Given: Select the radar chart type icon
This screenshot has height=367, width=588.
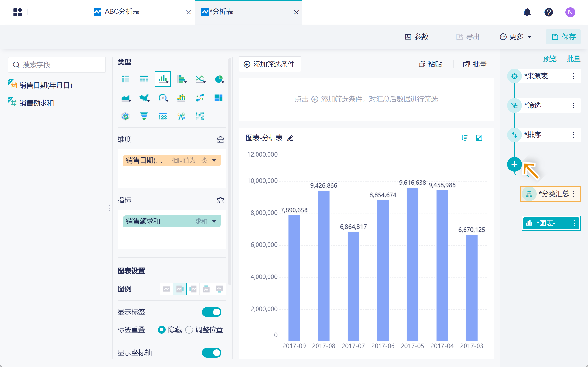Looking at the screenshot, I should click(125, 116).
